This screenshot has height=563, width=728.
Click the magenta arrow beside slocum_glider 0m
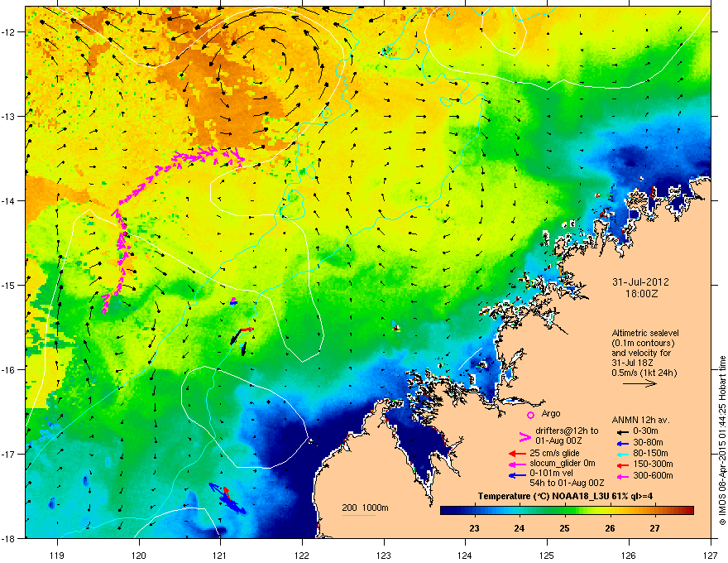(517, 464)
